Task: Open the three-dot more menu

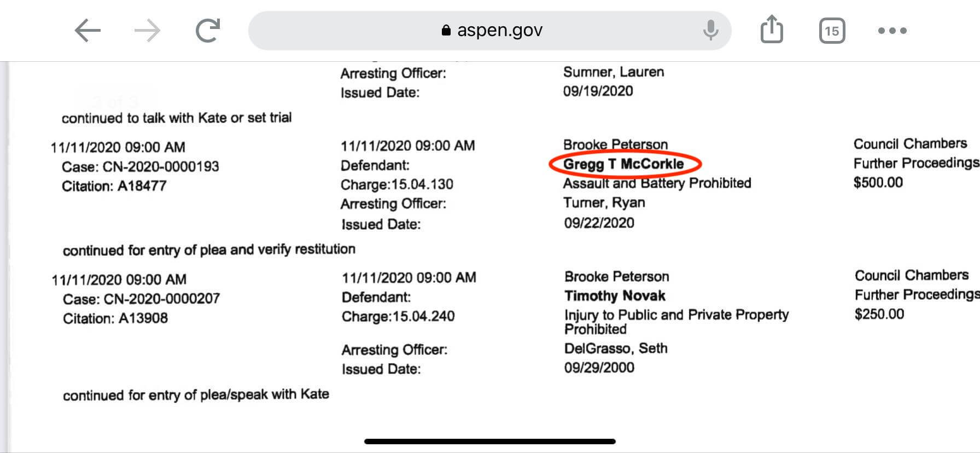Action: point(892,31)
